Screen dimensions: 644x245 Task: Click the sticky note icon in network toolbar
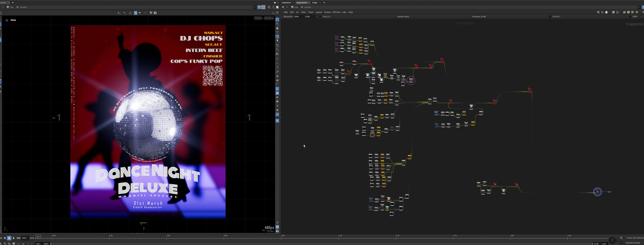coord(628,12)
